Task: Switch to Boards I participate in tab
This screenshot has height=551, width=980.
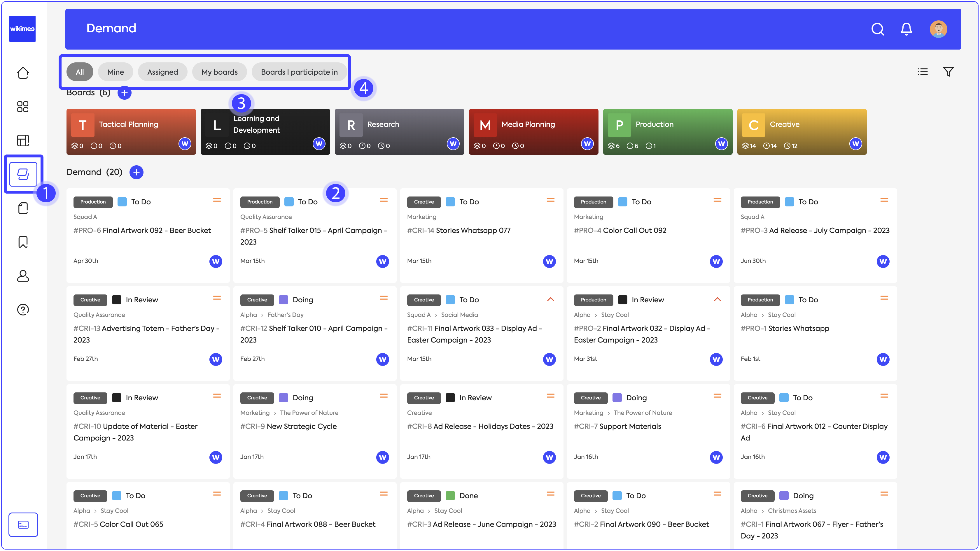Action: tap(299, 72)
